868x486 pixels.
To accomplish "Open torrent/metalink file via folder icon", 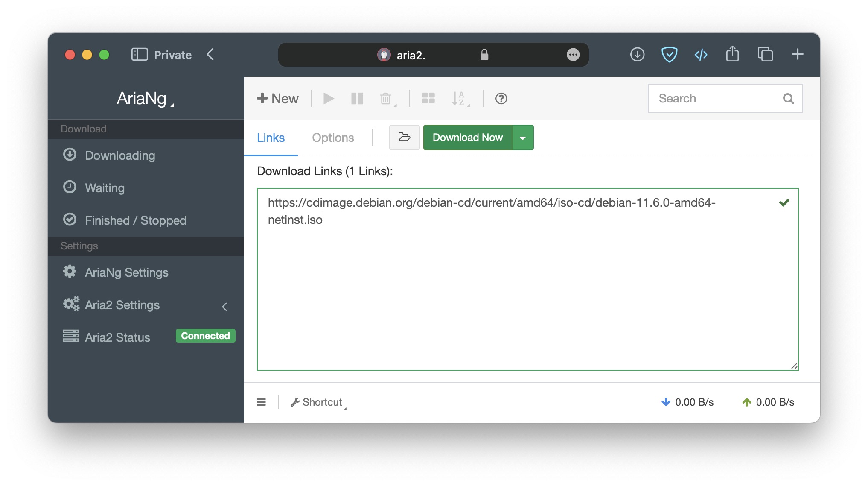I will (x=404, y=137).
